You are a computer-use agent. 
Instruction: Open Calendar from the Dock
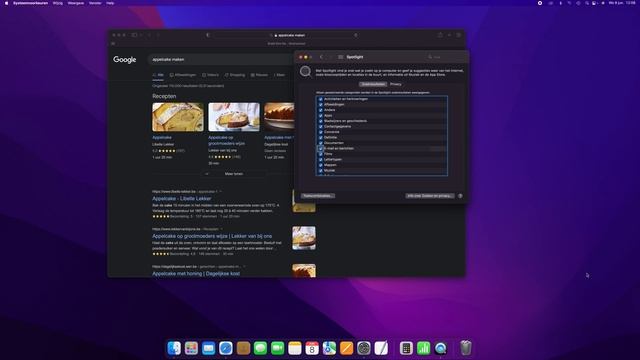click(312, 348)
